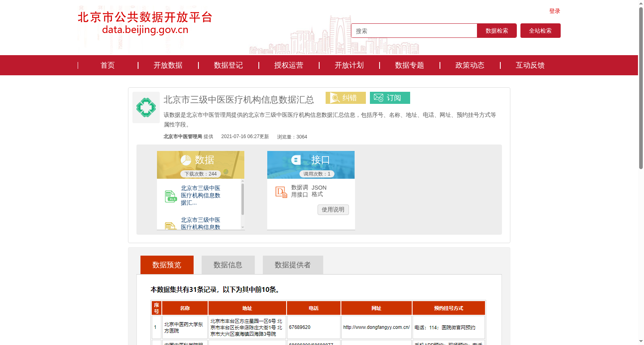The image size is (644, 345).
Task: Switch to the 数据提供者 tab
Action: click(293, 265)
